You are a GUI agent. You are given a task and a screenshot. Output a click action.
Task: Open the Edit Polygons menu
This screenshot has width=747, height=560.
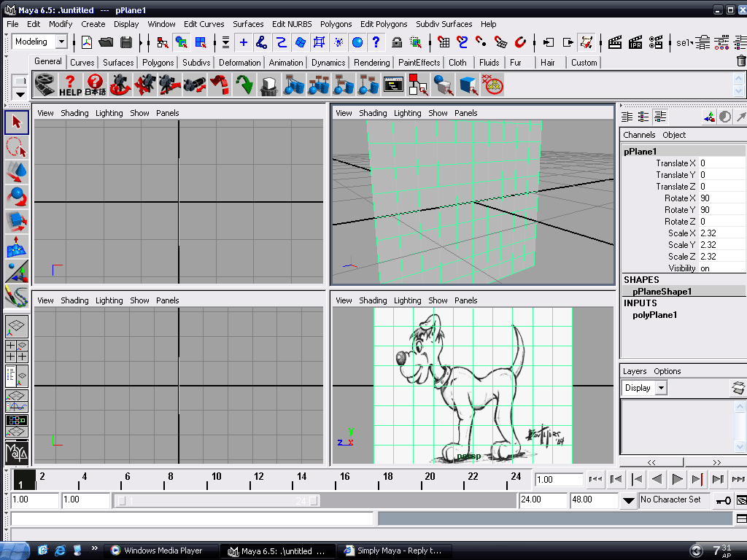[384, 24]
